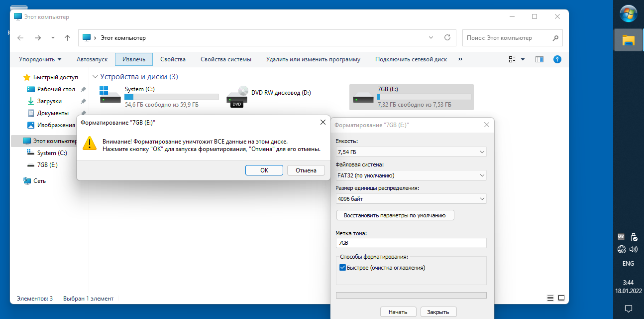Click the 7GB (E:) capacity bar
The image size is (644, 319).
point(424,97)
